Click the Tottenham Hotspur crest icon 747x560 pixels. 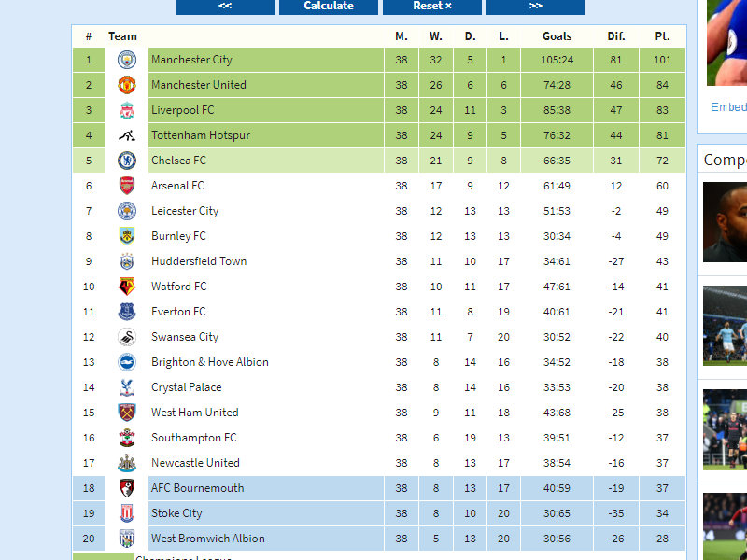(127, 135)
